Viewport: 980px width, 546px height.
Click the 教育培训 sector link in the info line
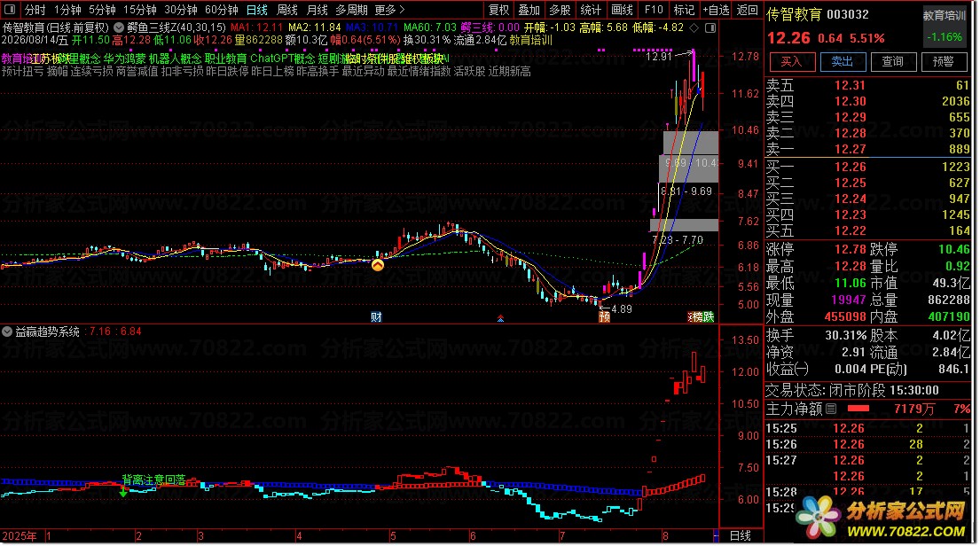point(530,40)
